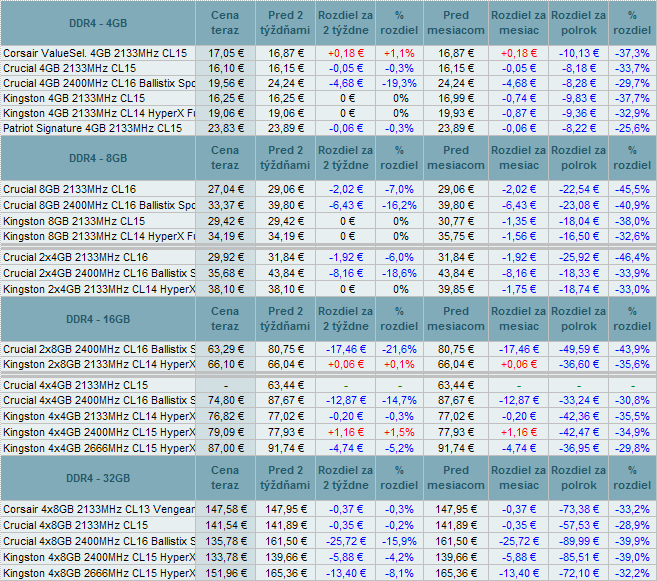Click Kingston 4x8GB 2666MHz CL15 HyperX row name
This screenshot has height=581, width=657.
click(98, 573)
